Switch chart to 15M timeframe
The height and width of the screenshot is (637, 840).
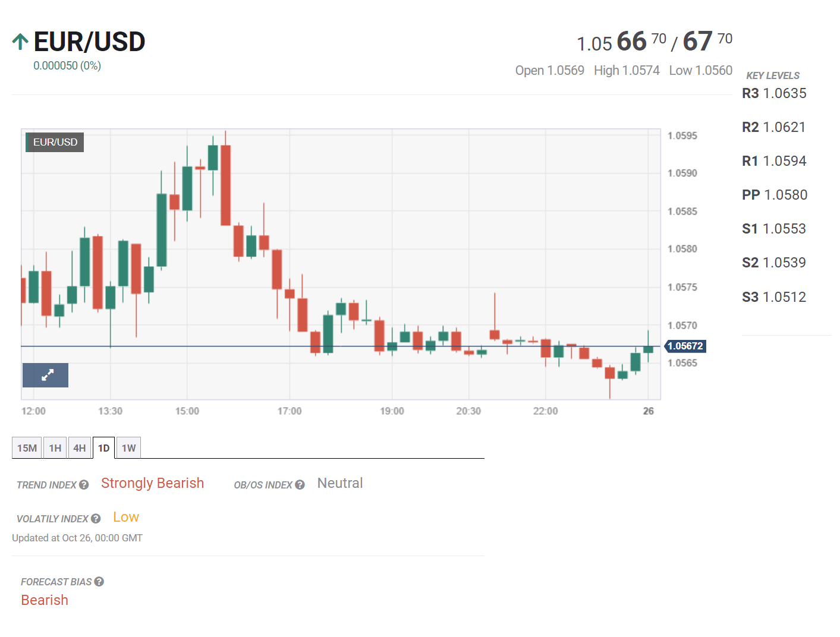(27, 448)
